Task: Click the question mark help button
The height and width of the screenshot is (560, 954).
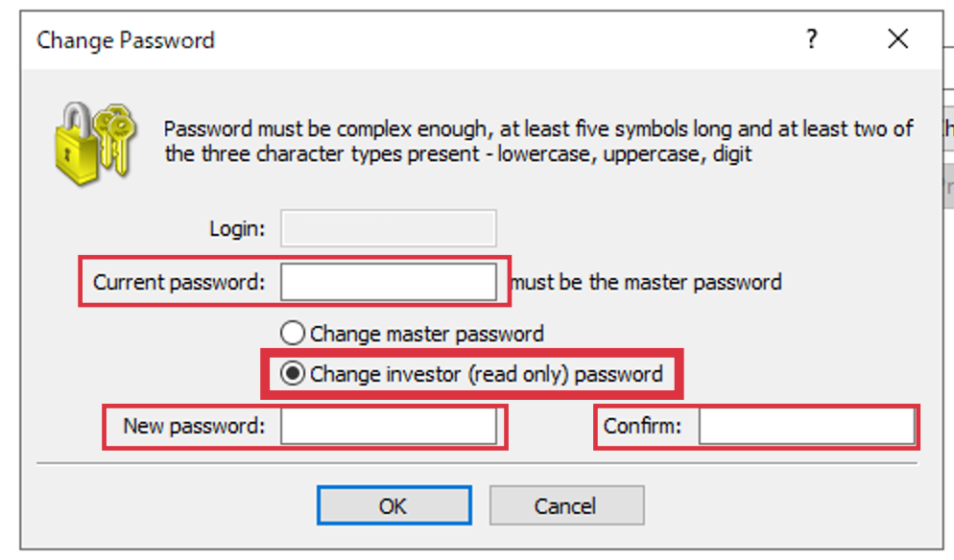Action: click(x=812, y=39)
